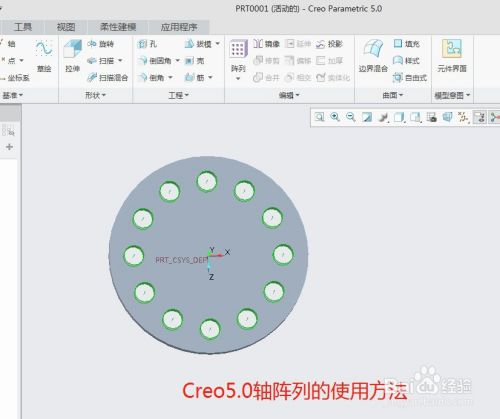Select the bottommost hole on the disc
The height and width of the screenshot is (419, 500).
pyautogui.click(x=210, y=329)
